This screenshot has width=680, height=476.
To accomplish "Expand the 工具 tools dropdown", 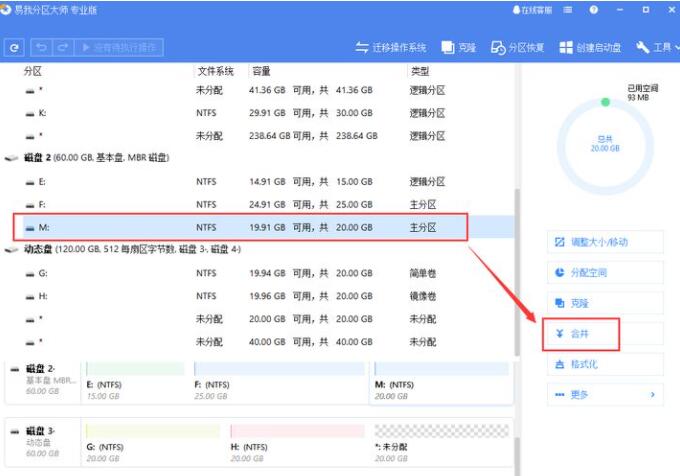I will 657,48.
